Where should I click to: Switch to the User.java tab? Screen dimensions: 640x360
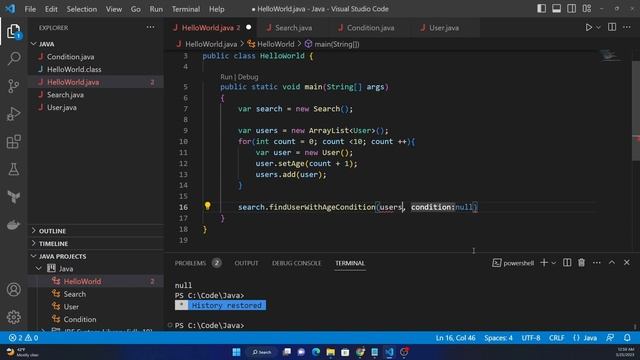coord(444,28)
